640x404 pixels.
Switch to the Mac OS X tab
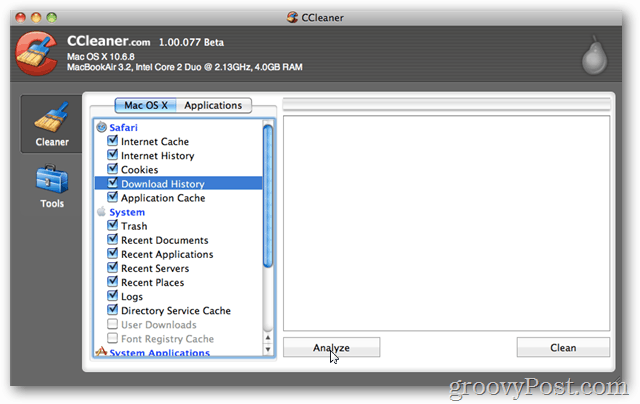tap(146, 105)
